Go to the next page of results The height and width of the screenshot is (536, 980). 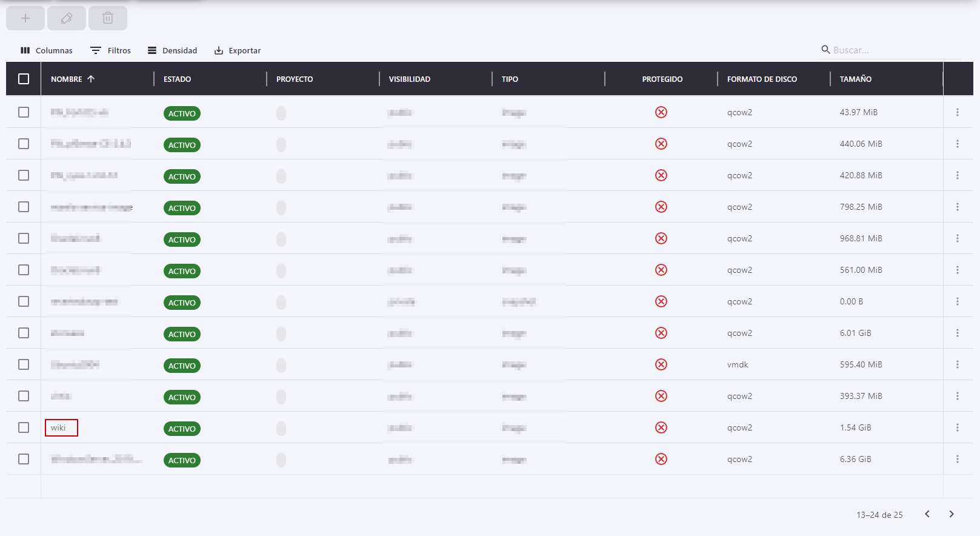[952, 514]
